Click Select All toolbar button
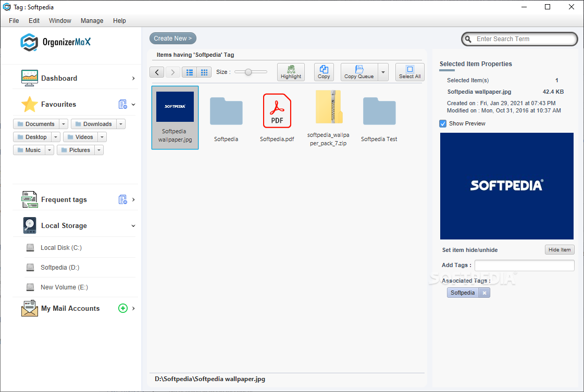 (409, 72)
